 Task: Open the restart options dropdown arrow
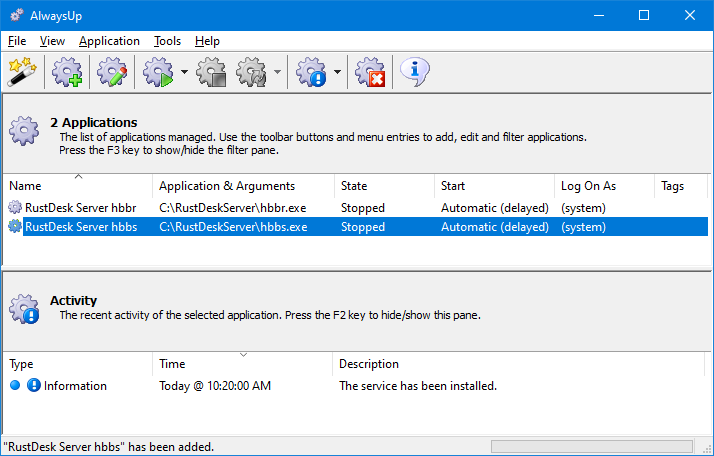click(x=277, y=72)
